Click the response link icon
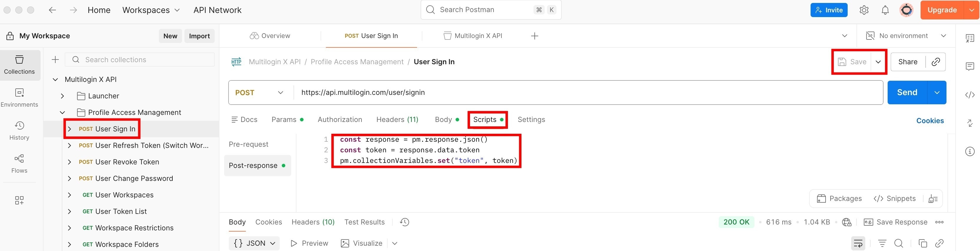Viewport: 980px width, 251px height. [939, 243]
